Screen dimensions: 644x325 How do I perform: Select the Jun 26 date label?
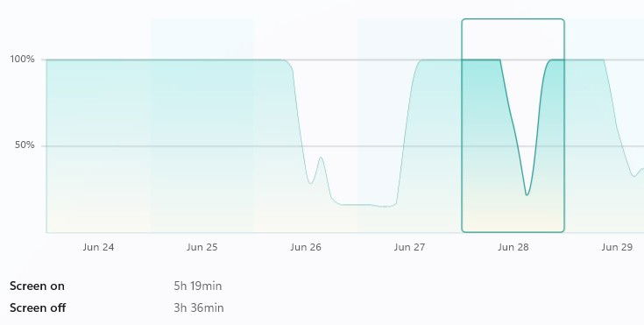(306, 247)
